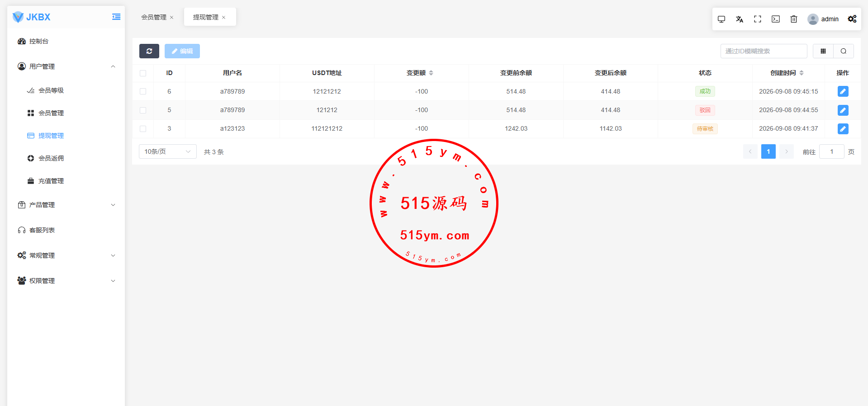Open 充值管理 in the sidebar
Screen dimensions: 868x406
pos(51,181)
